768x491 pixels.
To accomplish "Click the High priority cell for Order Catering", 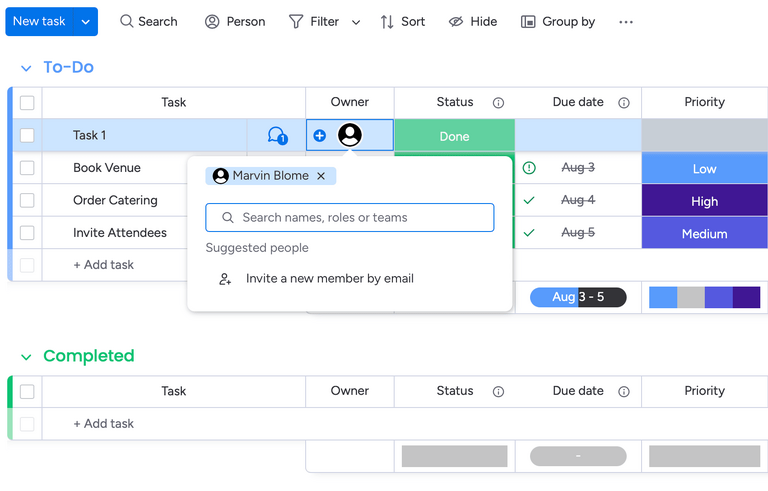I will click(704, 201).
